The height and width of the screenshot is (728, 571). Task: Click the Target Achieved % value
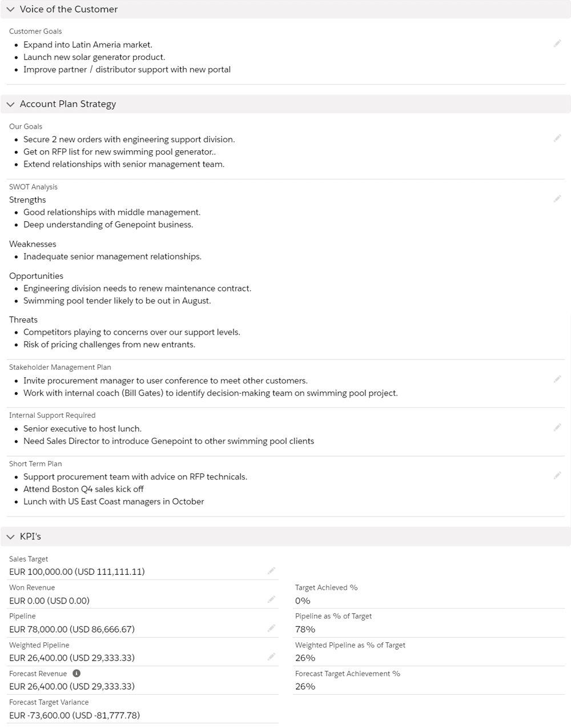[303, 601]
